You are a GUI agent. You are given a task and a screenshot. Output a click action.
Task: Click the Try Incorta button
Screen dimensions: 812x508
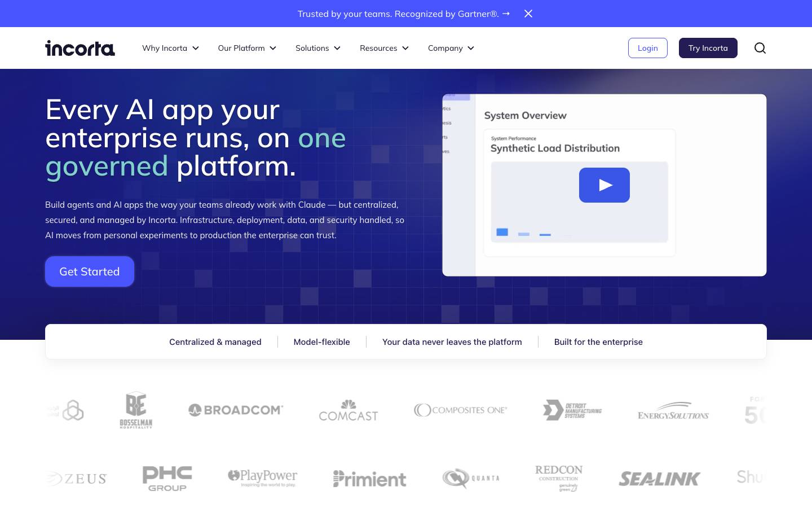[708, 48]
